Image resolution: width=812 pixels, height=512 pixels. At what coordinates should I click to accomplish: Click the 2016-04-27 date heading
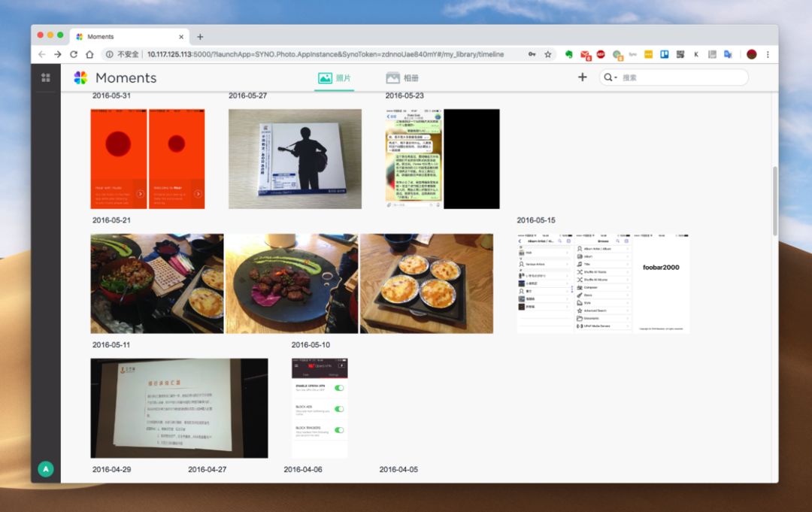click(x=208, y=470)
